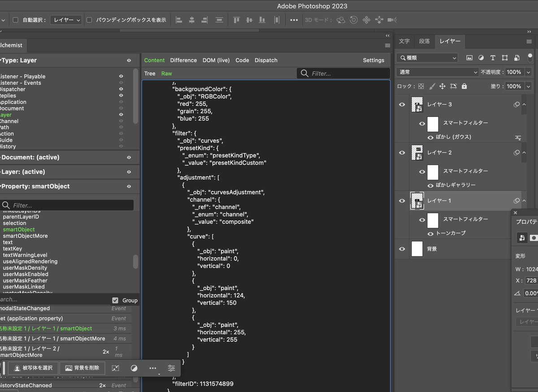The width and height of the screenshot is (538, 392).
Task: Open the 塗り percentage dropdown arrow
Action: tap(528, 86)
